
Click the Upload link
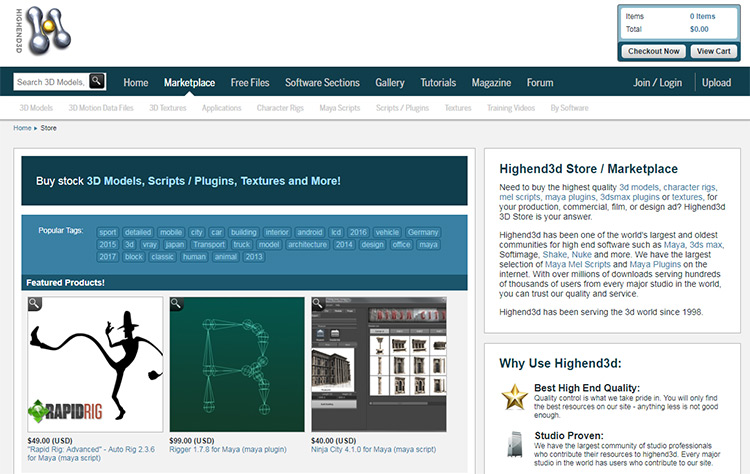[717, 83]
